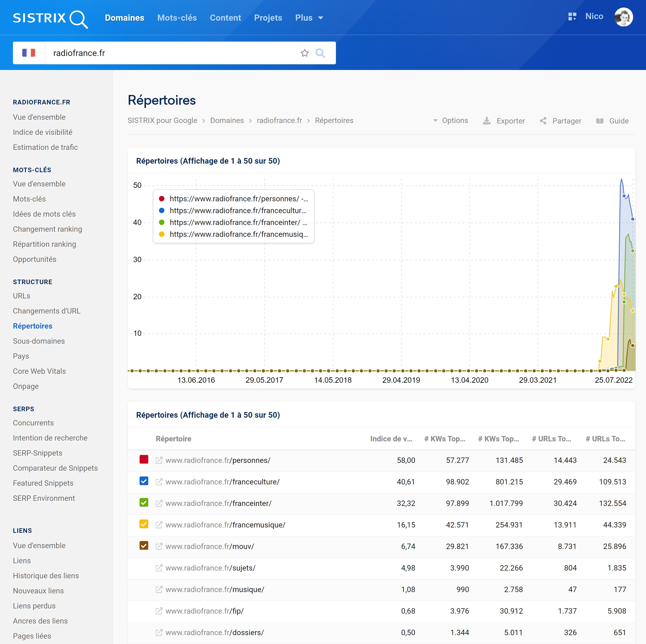Click the search magnifier icon in search box
This screenshot has height=644, width=646.
320,53
